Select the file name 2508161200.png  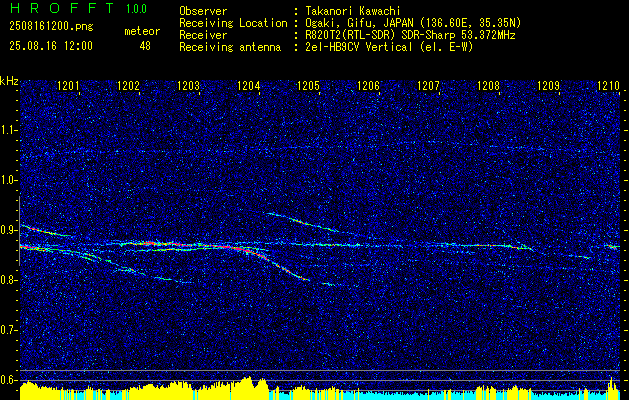(x=51, y=27)
